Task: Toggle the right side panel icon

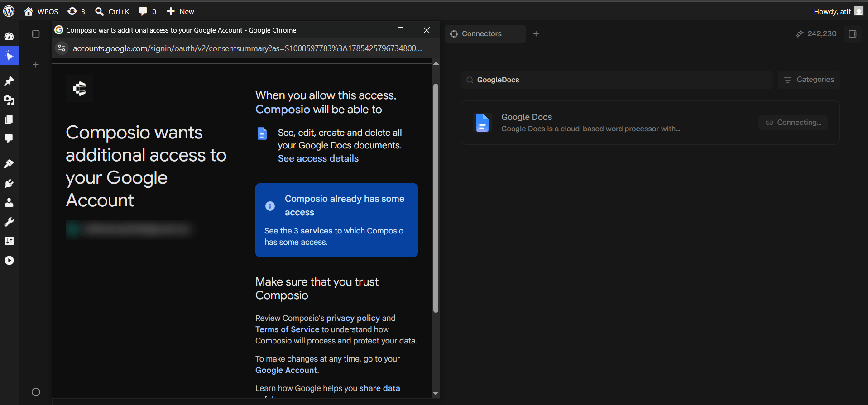Action: point(852,34)
